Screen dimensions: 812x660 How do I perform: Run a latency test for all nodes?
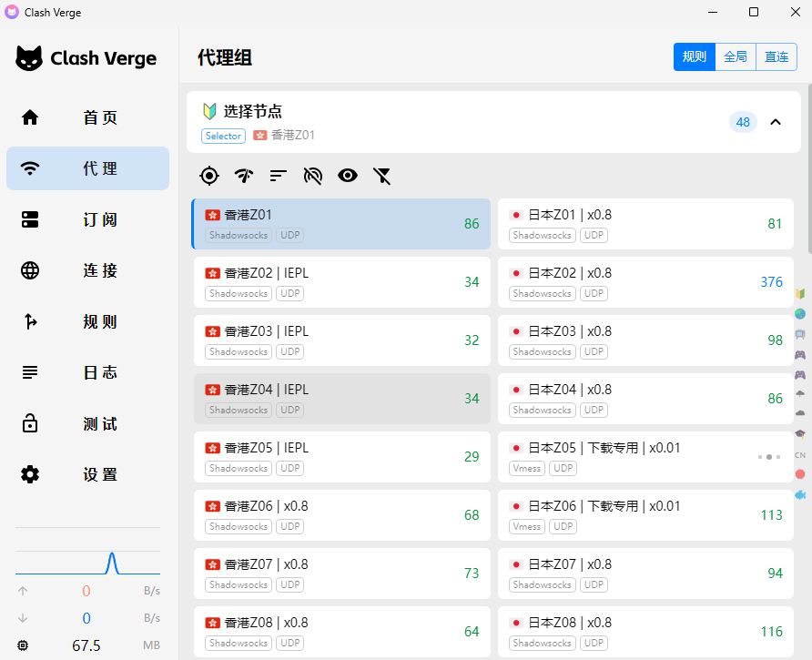(x=243, y=176)
